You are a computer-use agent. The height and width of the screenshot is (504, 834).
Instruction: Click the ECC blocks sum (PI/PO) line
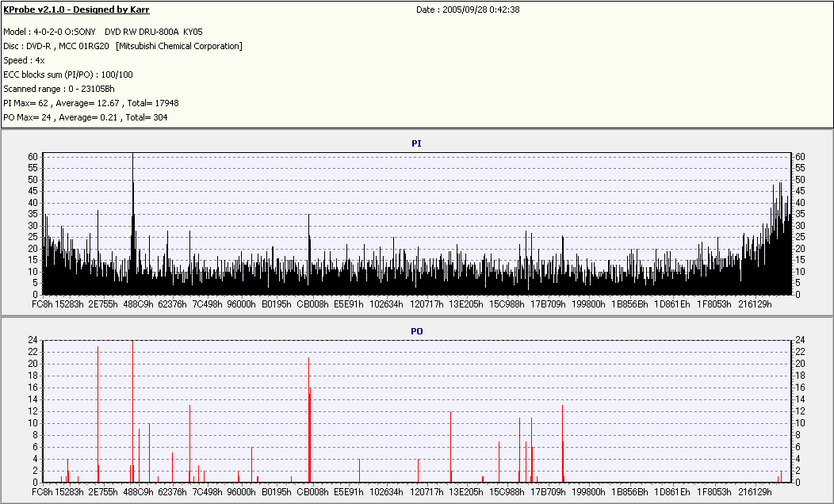[68, 75]
